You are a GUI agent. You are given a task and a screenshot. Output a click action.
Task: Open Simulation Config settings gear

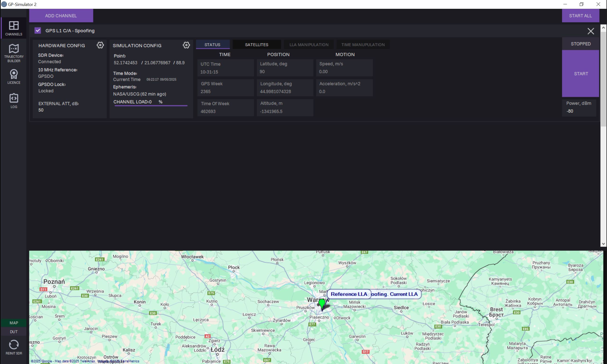tap(186, 45)
